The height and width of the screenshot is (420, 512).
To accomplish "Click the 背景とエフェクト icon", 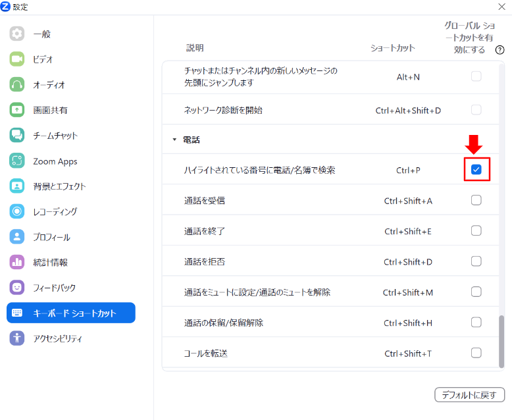I will pyautogui.click(x=17, y=186).
